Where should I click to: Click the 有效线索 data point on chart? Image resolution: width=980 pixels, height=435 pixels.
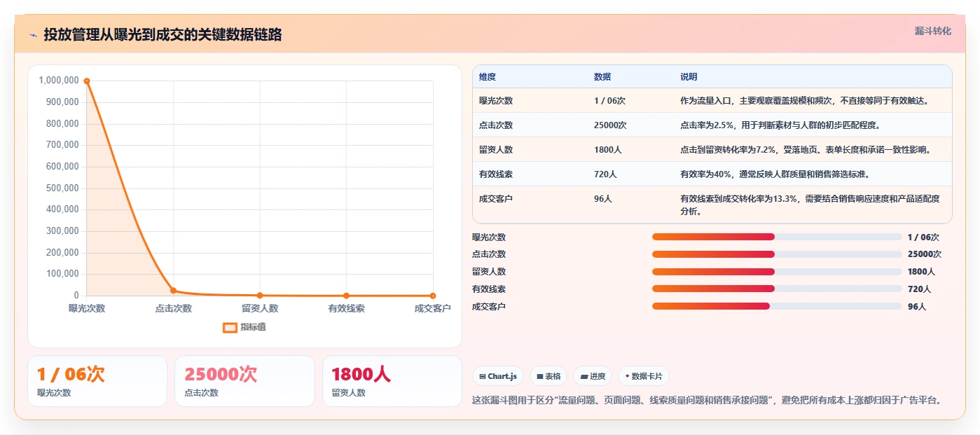pos(346,296)
